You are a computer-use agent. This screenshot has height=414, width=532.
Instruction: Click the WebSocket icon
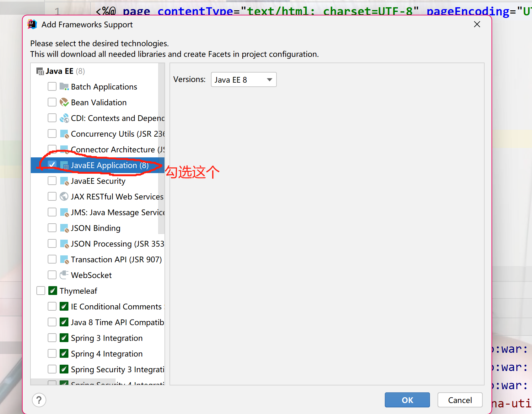[64, 275]
